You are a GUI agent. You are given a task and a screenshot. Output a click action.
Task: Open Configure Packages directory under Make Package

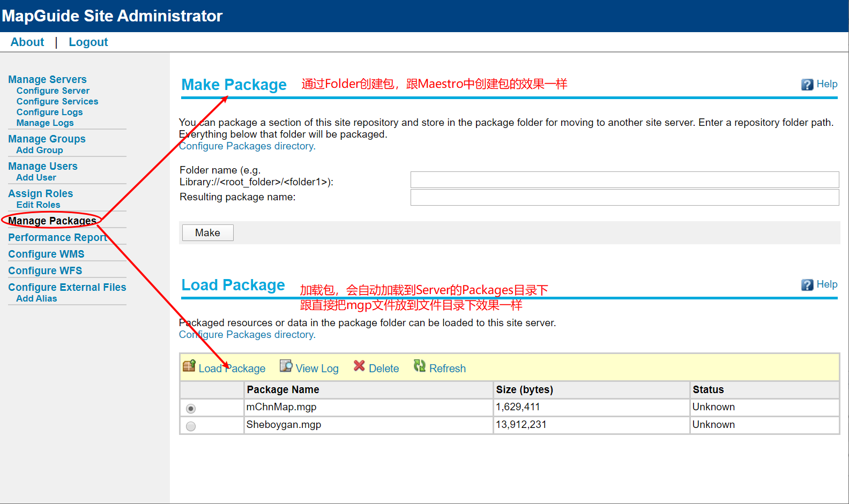tap(247, 146)
